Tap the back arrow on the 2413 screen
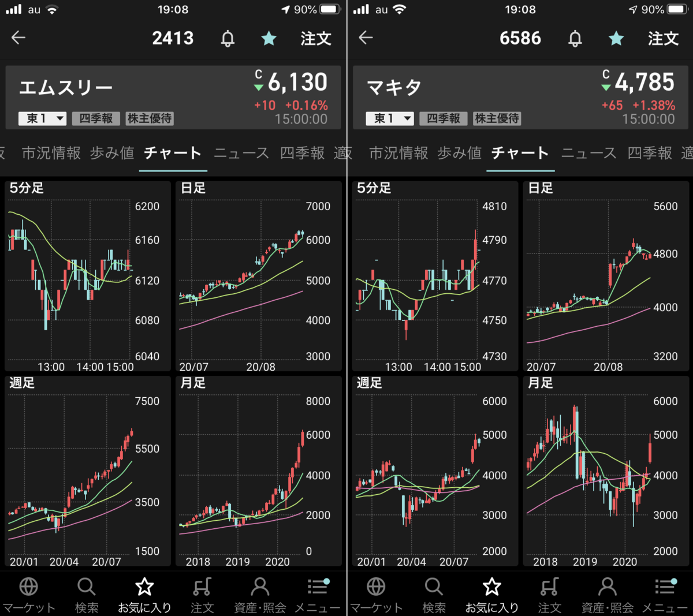 point(18,38)
